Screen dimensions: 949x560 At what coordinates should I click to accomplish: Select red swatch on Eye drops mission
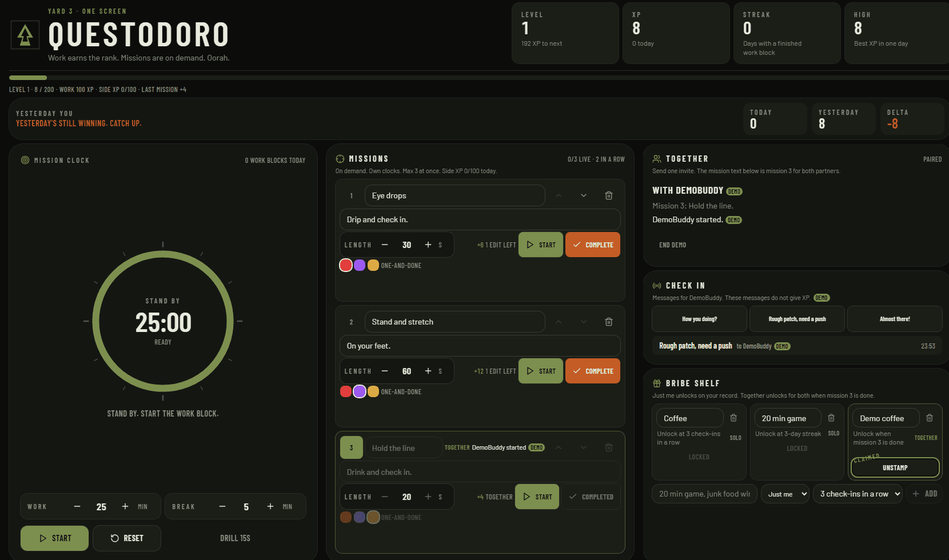[346, 265]
